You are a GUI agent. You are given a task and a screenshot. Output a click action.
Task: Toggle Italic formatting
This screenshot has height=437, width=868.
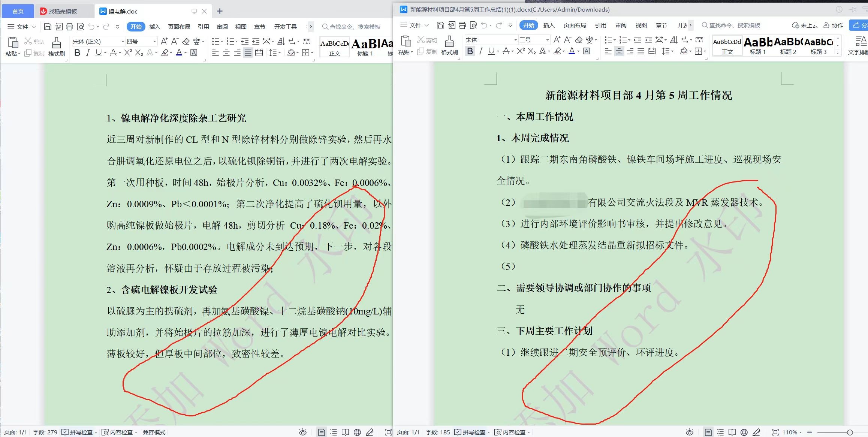(x=481, y=52)
